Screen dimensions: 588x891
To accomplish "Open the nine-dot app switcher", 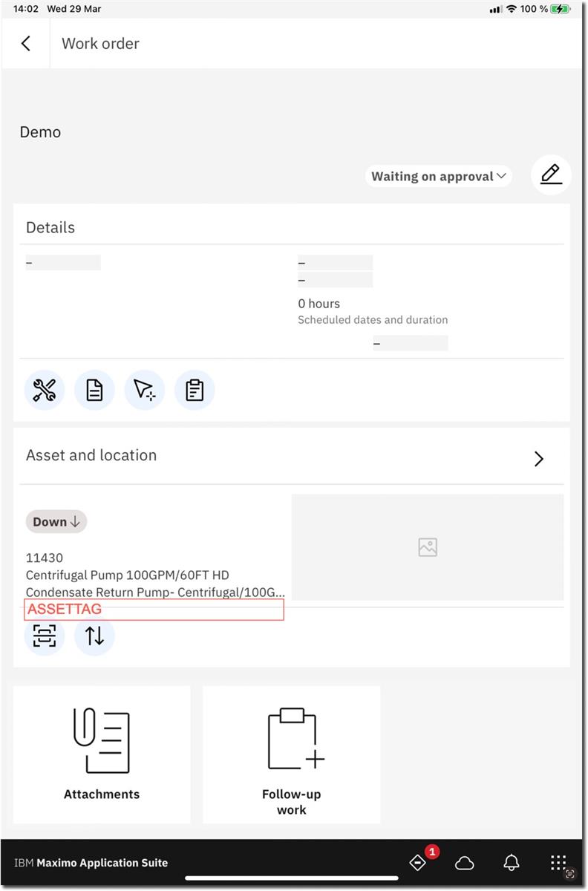I will 558,863.
